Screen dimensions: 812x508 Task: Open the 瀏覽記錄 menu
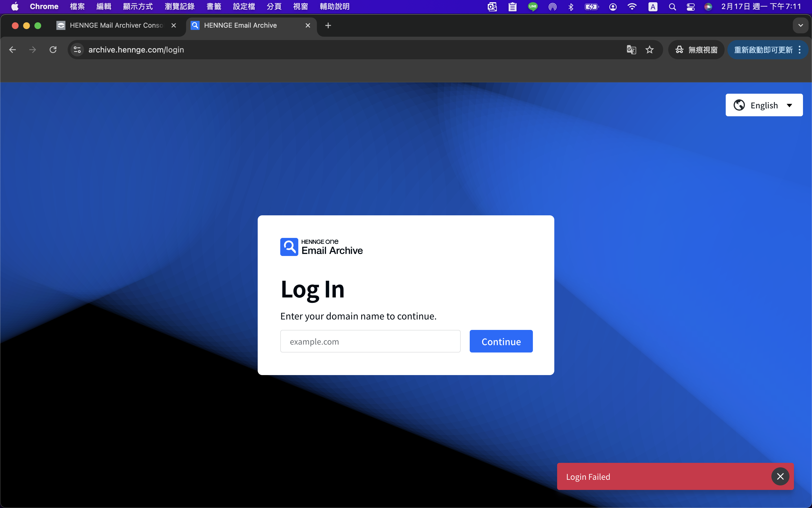pos(180,6)
